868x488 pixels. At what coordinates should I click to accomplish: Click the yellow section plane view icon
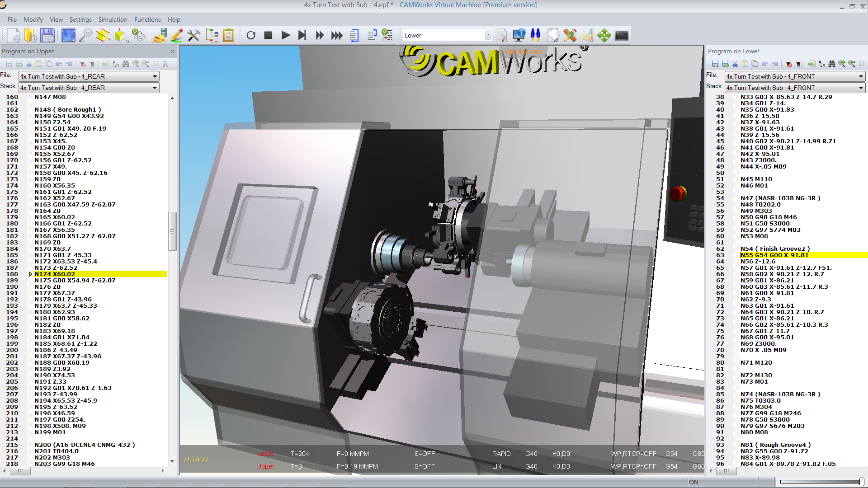tap(103, 35)
